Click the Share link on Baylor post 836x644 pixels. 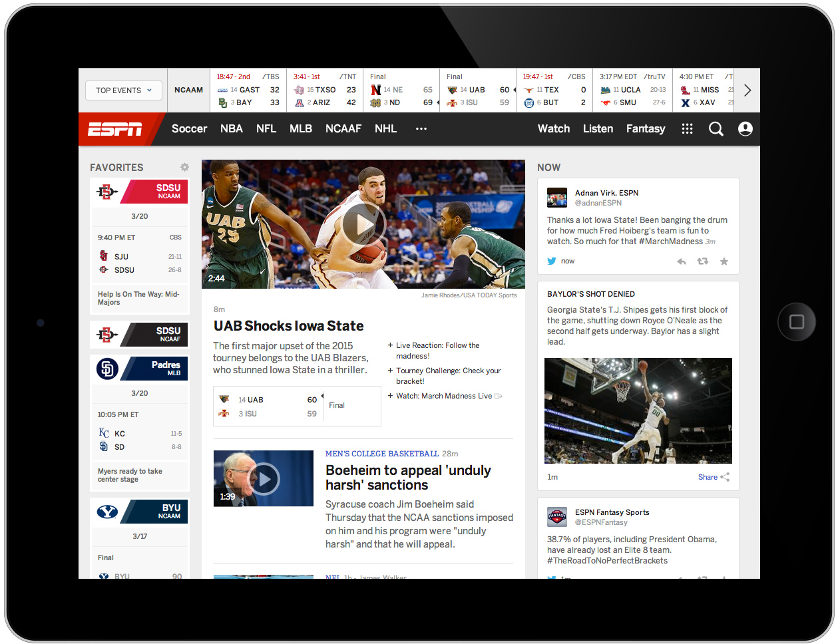coord(714,477)
